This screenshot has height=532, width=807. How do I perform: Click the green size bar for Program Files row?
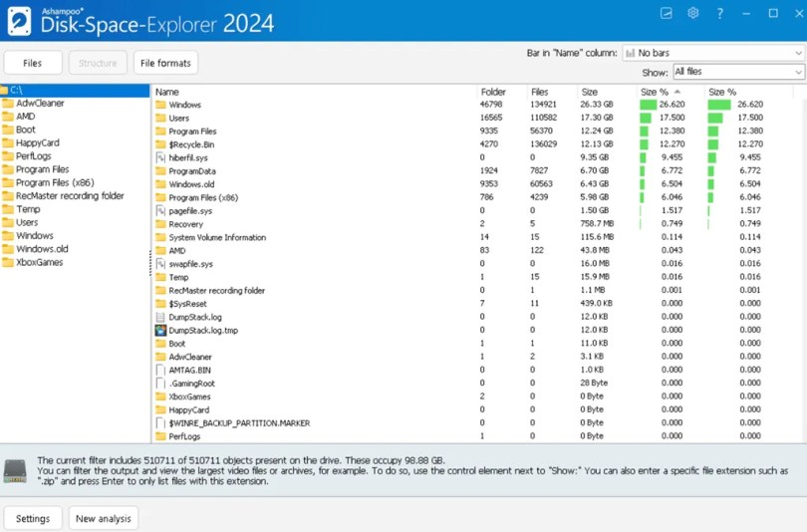644,132
